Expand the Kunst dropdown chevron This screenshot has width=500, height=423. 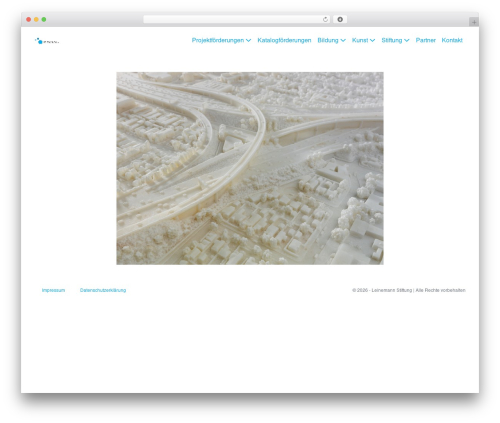[372, 40]
